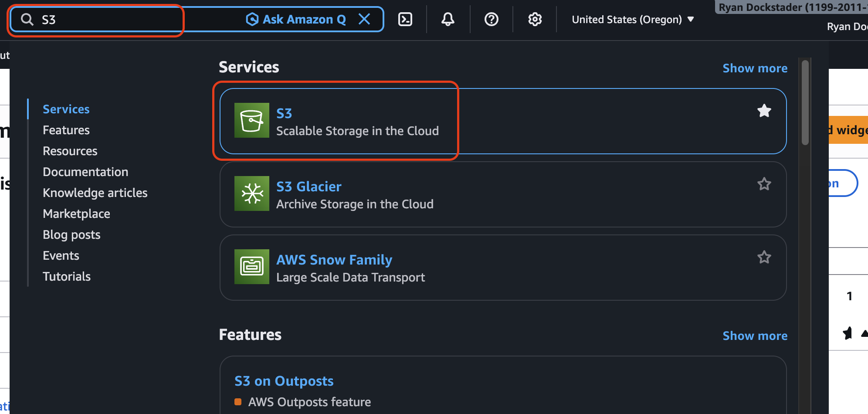Select the Services filter in sidebar
868x414 pixels.
66,109
